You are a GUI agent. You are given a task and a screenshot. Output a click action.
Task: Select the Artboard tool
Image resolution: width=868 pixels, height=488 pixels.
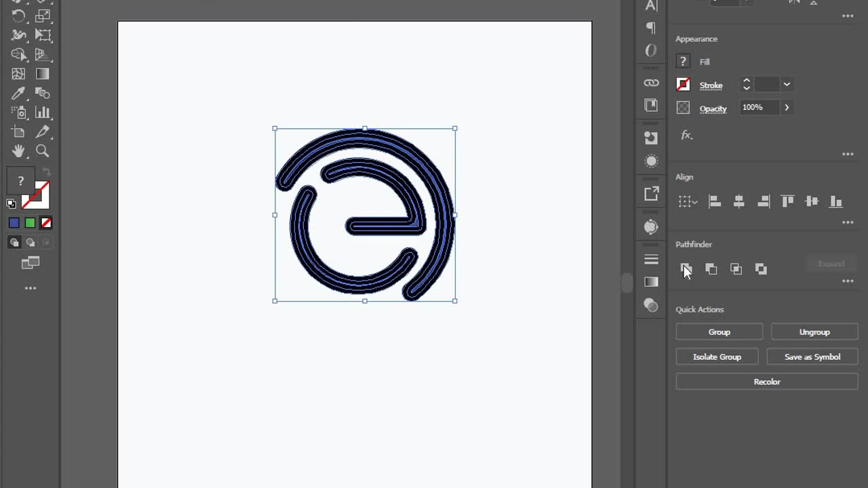18,131
